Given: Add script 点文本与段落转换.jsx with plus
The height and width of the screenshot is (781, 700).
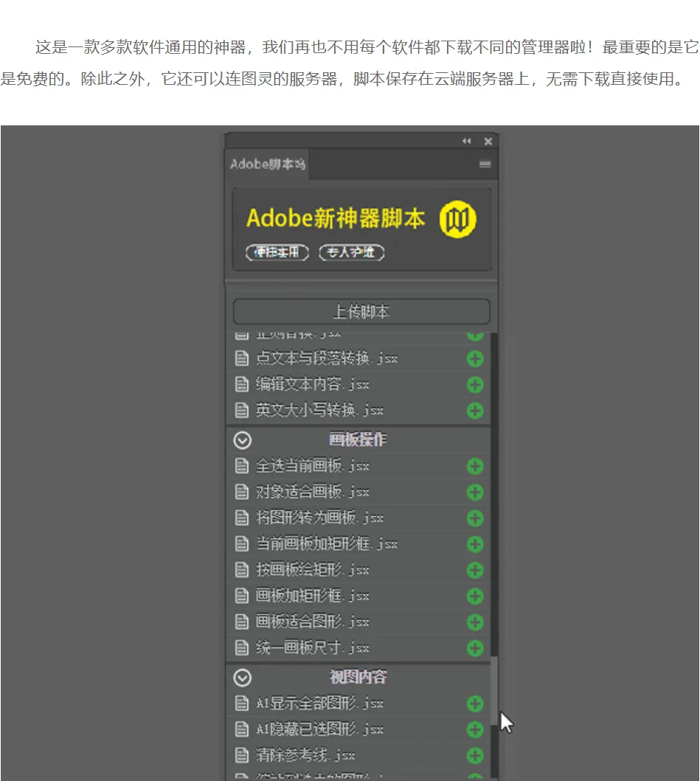Looking at the screenshot, I should pyautogui.click(x=475, y=358).
